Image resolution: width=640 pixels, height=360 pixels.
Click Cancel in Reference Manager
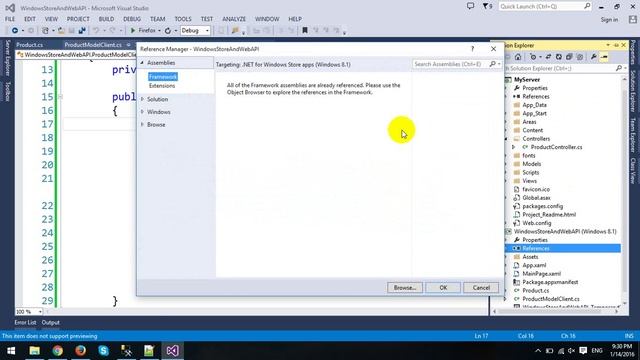coord(481,288)
